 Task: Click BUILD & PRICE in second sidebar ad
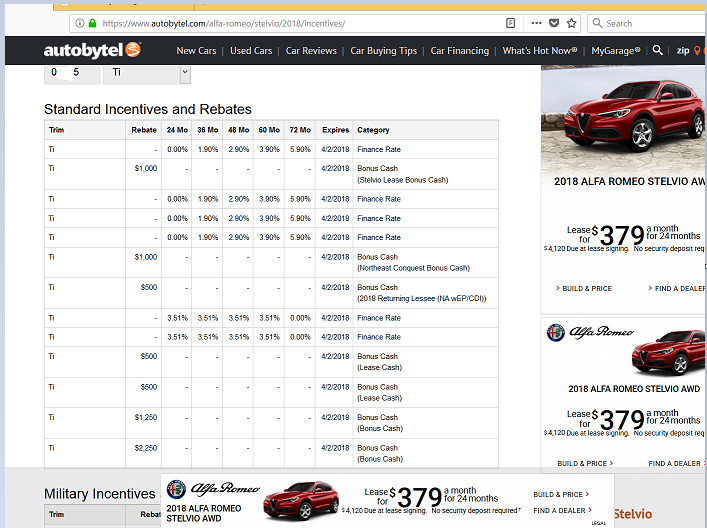click(x=585, y=464)
